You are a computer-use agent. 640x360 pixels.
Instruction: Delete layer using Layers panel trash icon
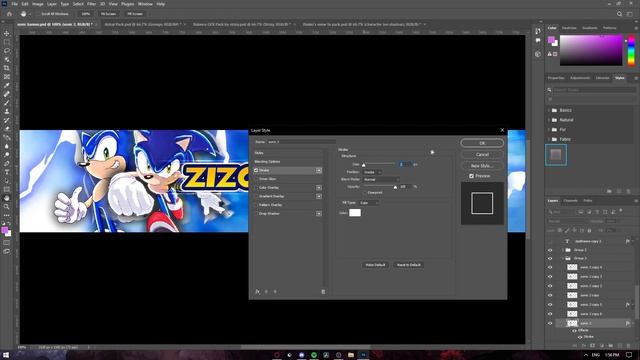(628, 346)
